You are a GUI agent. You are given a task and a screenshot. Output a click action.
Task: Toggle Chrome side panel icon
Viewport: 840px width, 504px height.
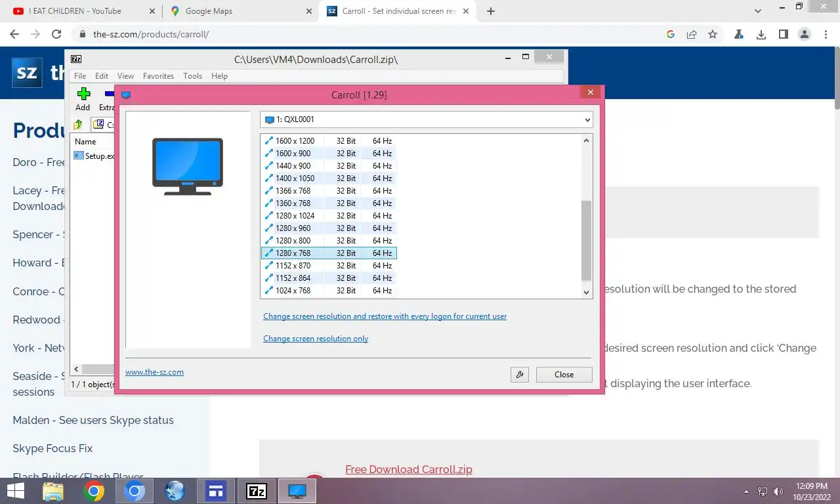pos(783,34)
